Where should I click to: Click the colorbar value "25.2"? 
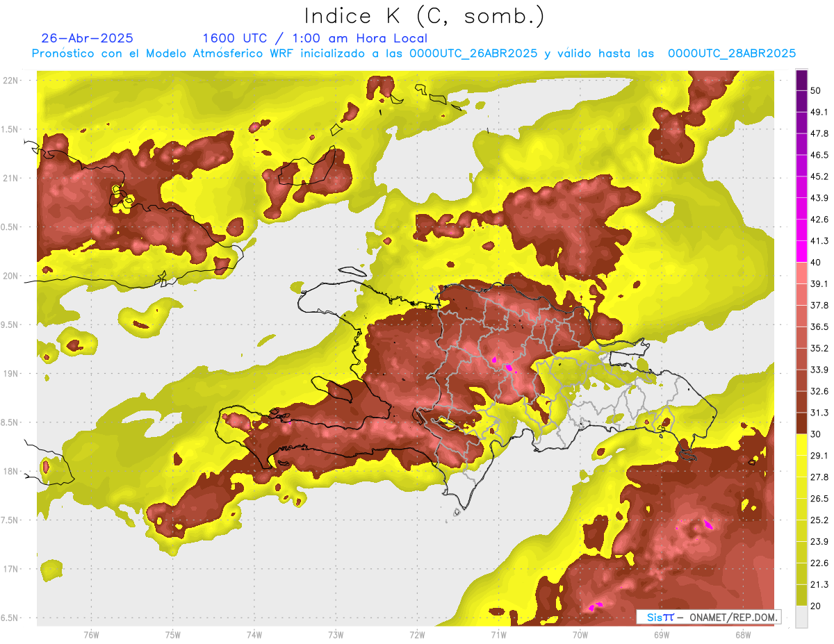point(819,520)
